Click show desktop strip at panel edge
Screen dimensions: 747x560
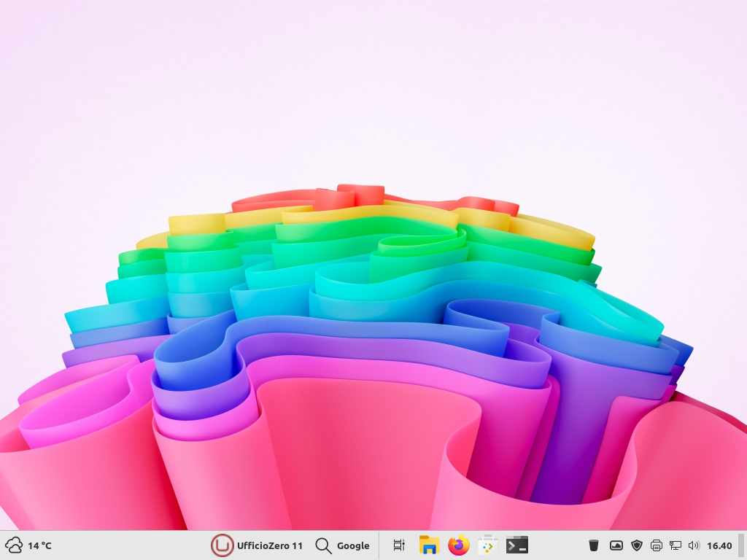(x=742, y=545)
